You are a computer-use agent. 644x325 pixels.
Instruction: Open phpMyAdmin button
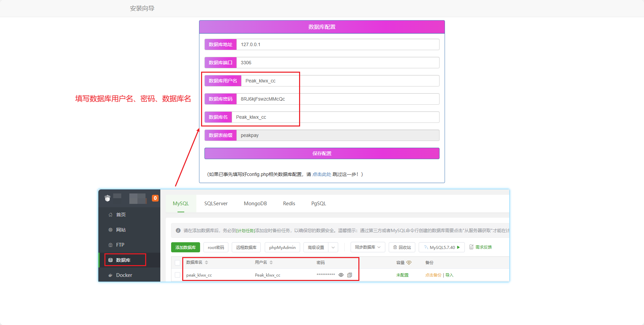click(282, 247)
